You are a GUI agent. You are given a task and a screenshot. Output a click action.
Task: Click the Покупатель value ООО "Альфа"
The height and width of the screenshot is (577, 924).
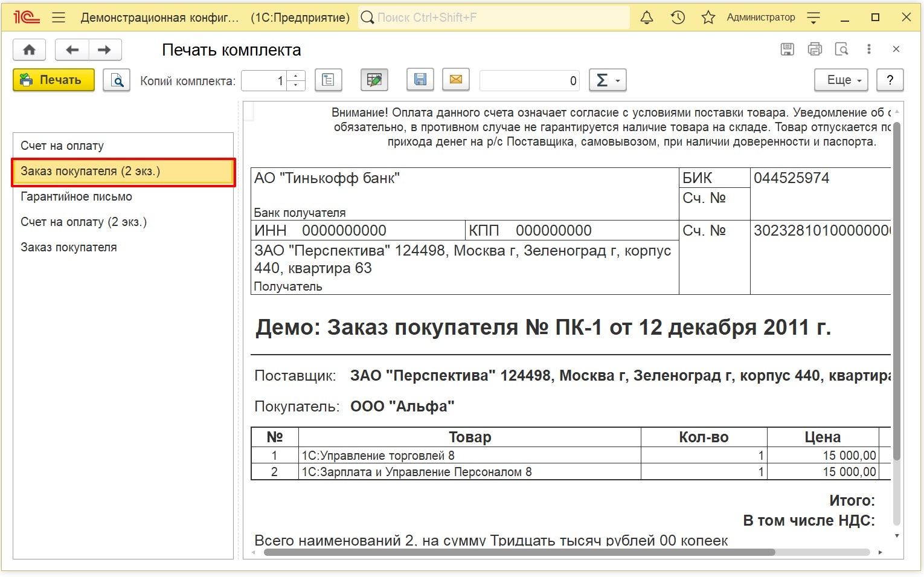pos(402,407)
